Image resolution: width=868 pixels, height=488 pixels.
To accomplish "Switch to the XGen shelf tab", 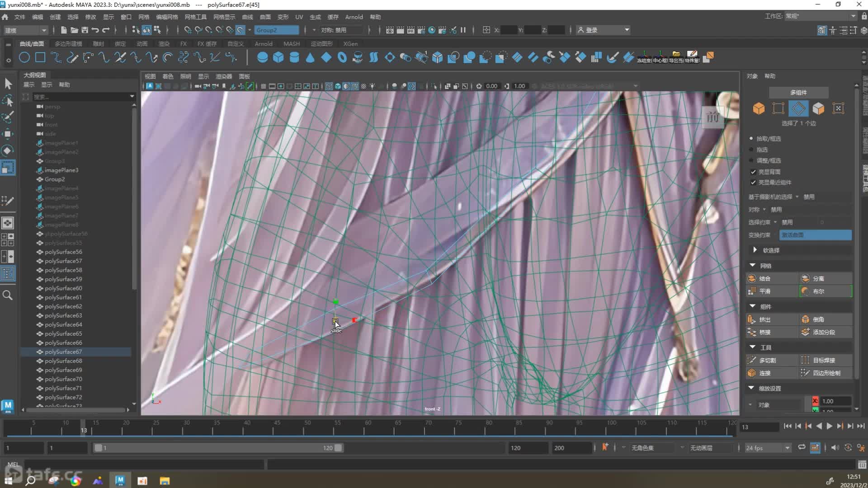I will tap(350, 44).
